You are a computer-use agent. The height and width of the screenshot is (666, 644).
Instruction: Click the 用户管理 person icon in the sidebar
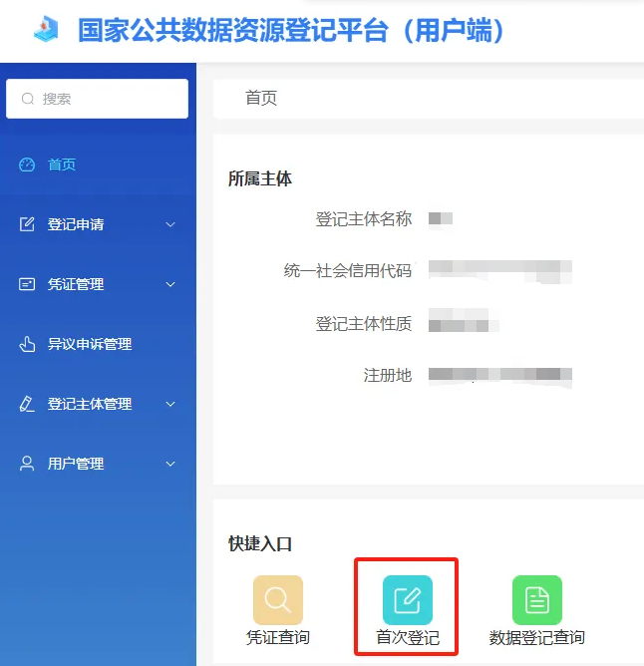tap(27, 464)
